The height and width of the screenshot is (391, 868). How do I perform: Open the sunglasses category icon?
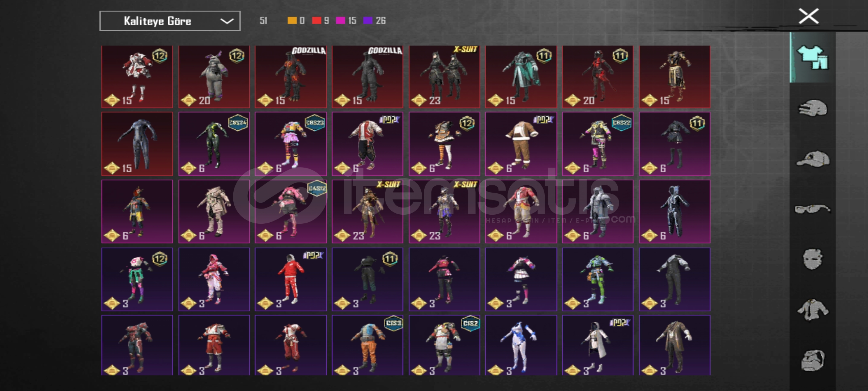pos(812,209)
